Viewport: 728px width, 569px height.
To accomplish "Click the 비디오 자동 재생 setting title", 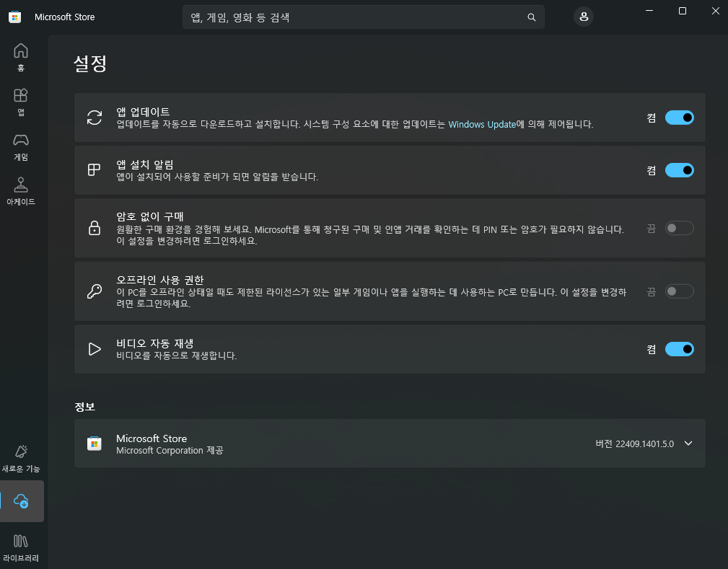I will (x=154, y=343).
